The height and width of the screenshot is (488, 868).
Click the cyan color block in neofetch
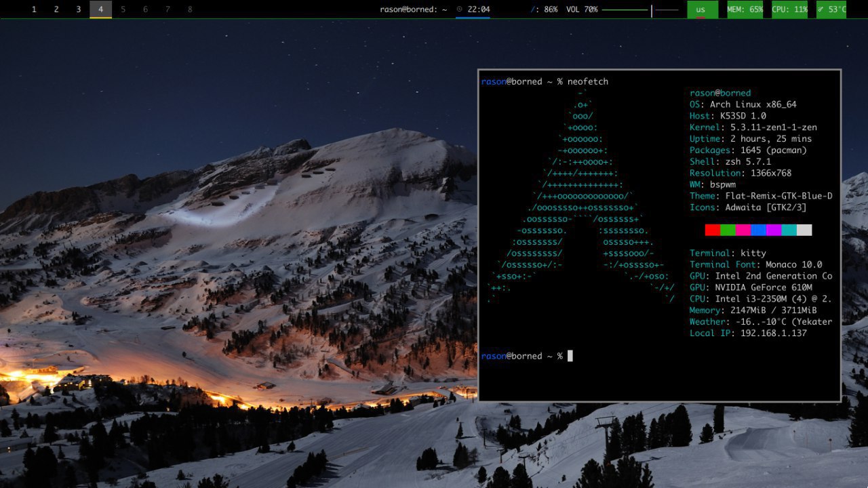point(789,230)
